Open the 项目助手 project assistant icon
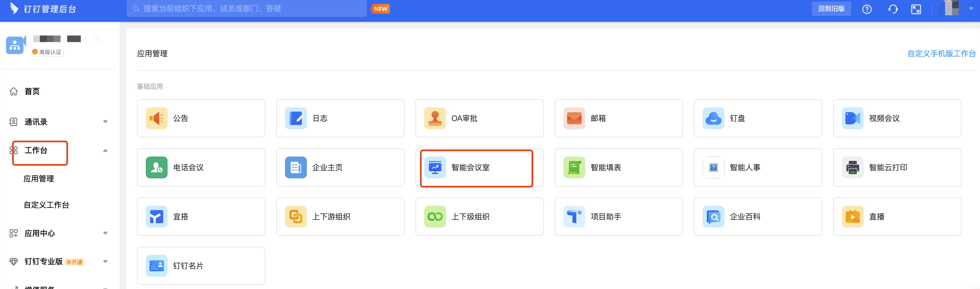The height and width of the screenshot is (289, 980). (x=574, y=217)
